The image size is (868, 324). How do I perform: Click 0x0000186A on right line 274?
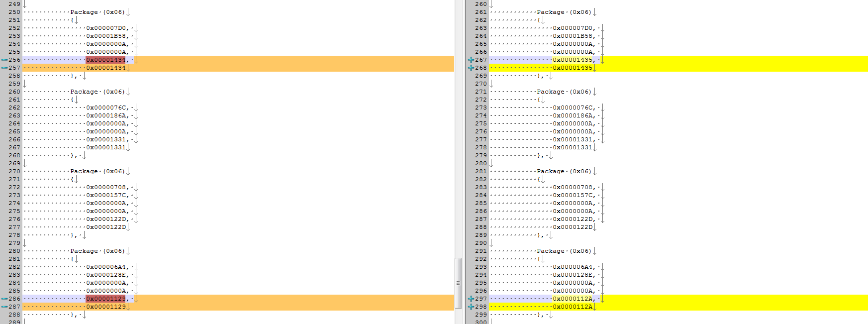coord(573,115)
